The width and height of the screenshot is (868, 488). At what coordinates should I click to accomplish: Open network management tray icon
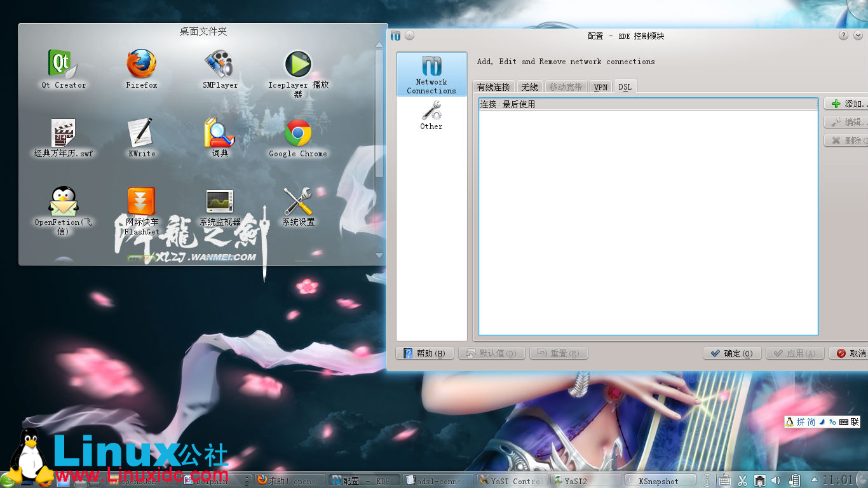point(759,480)
